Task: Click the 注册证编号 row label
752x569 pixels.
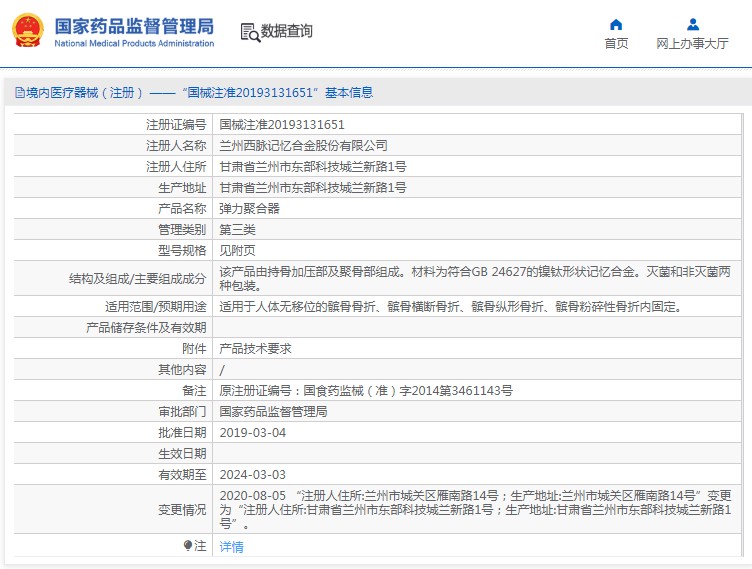Action: (176, 125)
